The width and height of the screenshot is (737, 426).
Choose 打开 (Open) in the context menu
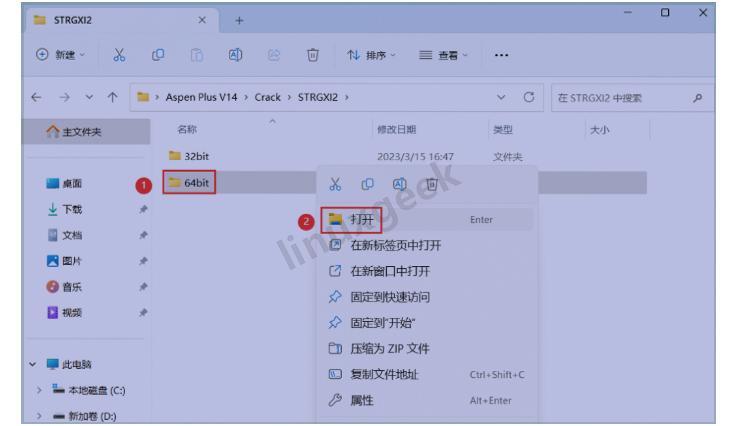pyautogui.click(x=427, y=220)
